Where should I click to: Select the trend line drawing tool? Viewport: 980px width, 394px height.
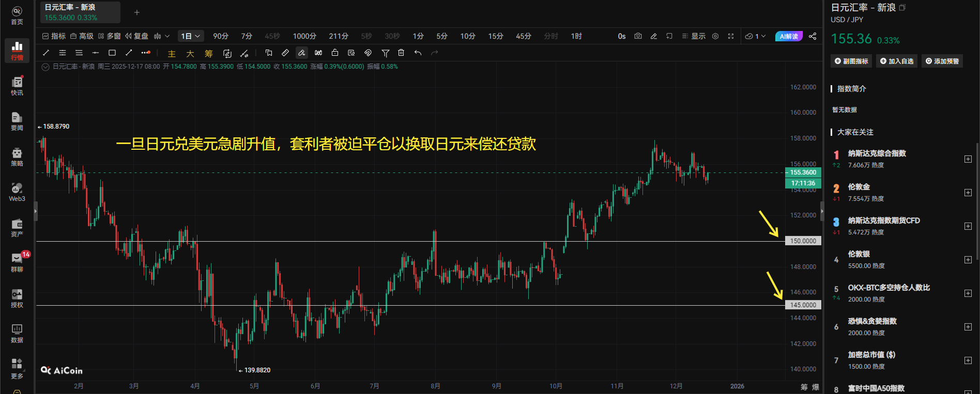[x=46, y=53]
